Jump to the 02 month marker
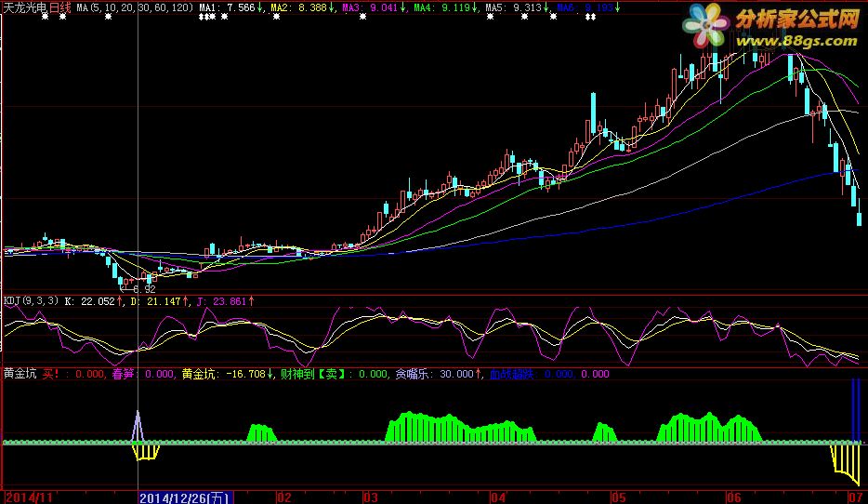 (284, 497)
